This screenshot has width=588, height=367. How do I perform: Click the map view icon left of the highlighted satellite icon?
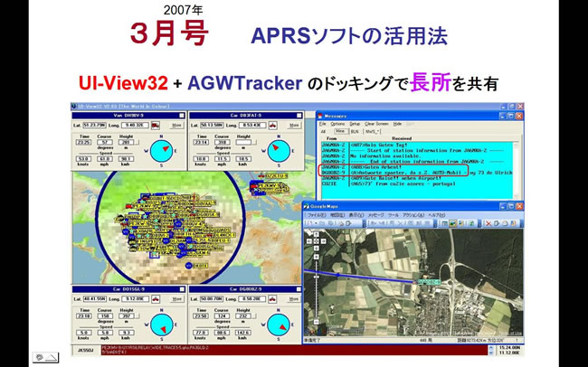pyautogui.click(x=445, y=223)
